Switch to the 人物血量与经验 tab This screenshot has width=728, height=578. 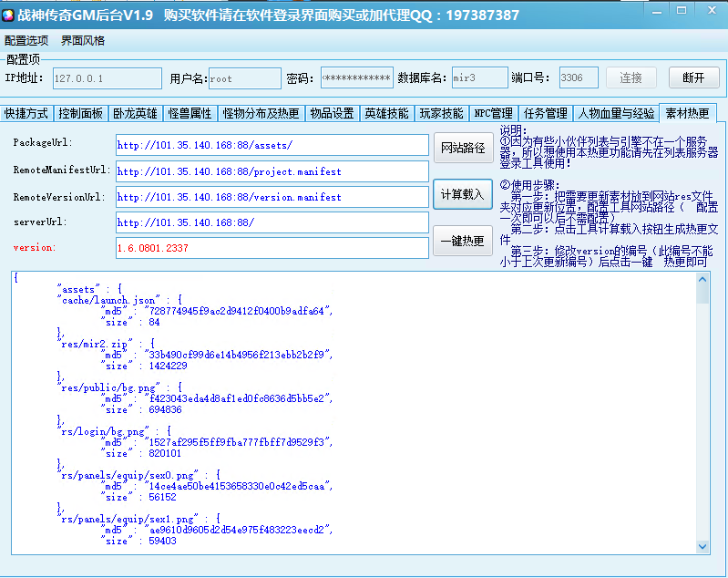coord(616,113)
